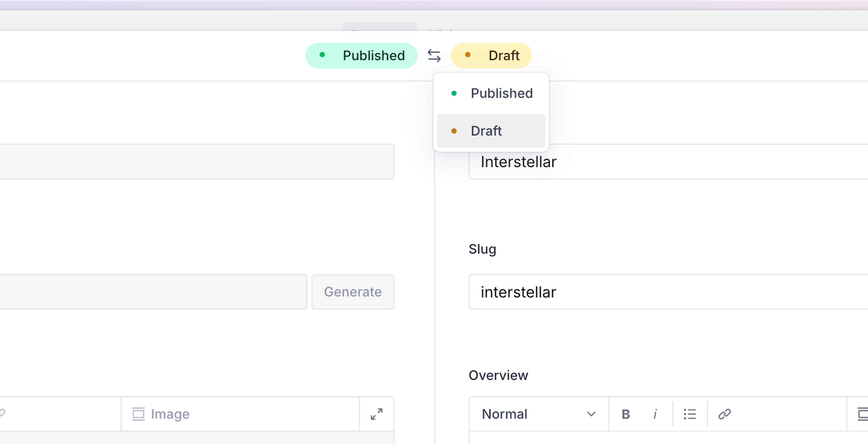
Task: Insert bulleted list in Overview editor
Action: [690, 414]
